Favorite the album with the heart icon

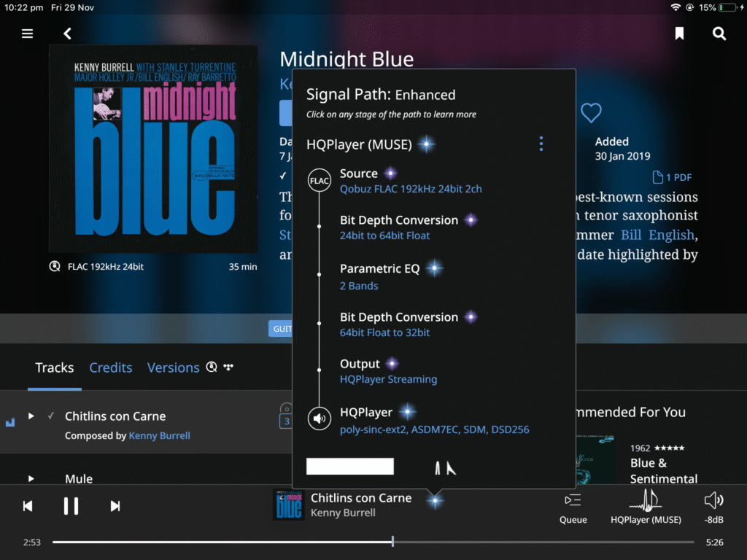(x=591, y=113)
